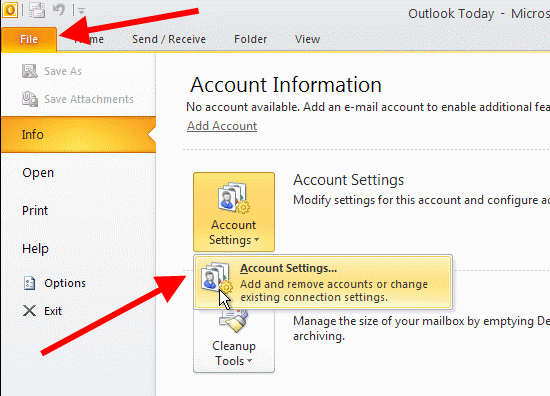Click the Options document icon
The height and width of the screenshot is (396, 550).
pos(29,283)
